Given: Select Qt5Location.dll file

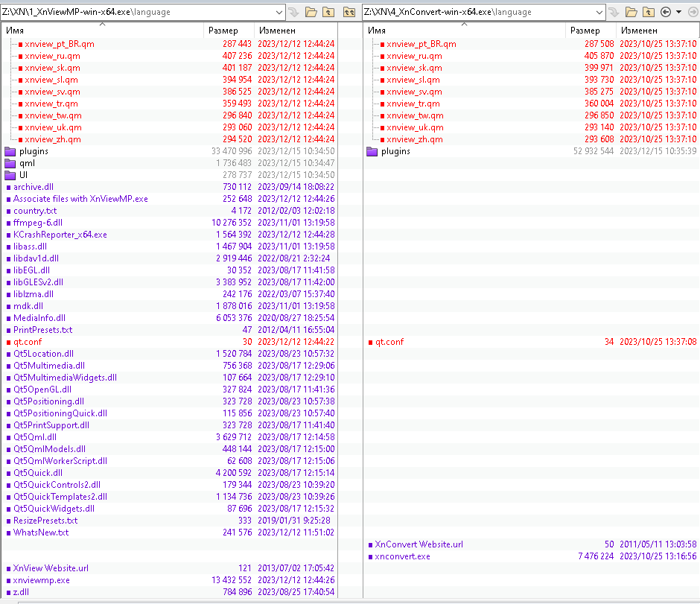Looking at the screenshot, I should [43, 354].
